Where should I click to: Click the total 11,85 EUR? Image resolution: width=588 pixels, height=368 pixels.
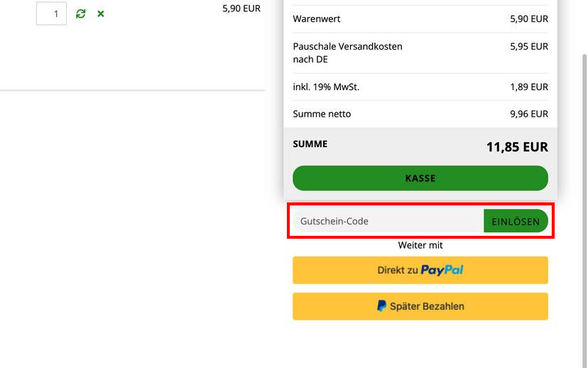[x=517, y=147]
